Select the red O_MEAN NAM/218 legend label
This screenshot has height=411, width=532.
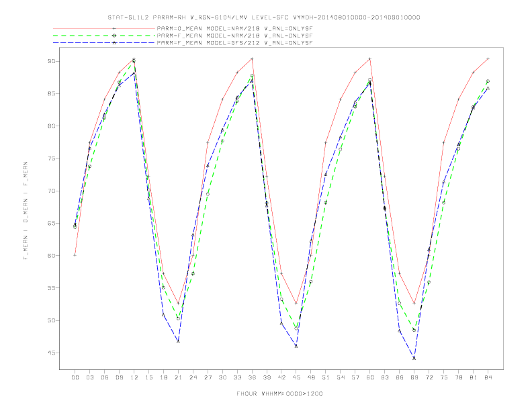pos(234,28)
